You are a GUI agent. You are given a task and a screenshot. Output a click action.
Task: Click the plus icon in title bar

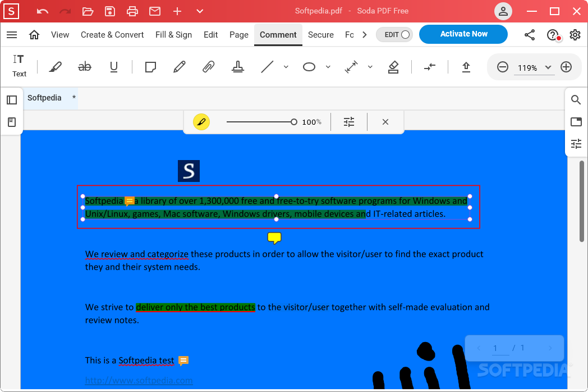pyautogui.click(x=177, y=11)
